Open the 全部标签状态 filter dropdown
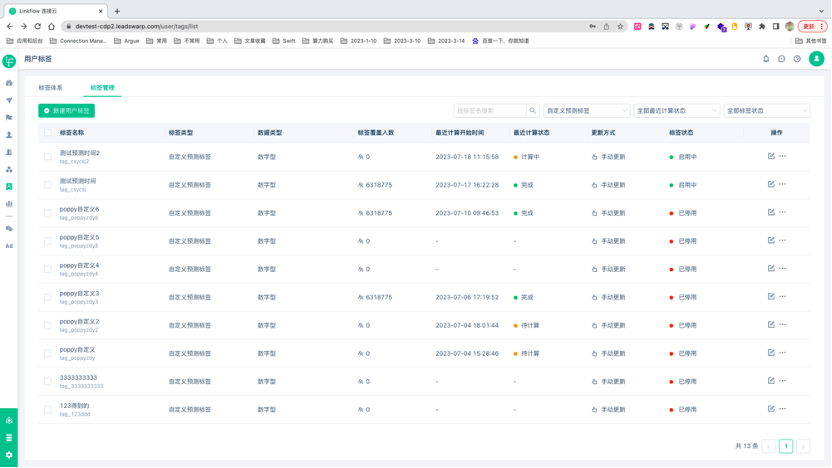Image resolution: width=832 pixels, height=468 pixels. (767, 110)
